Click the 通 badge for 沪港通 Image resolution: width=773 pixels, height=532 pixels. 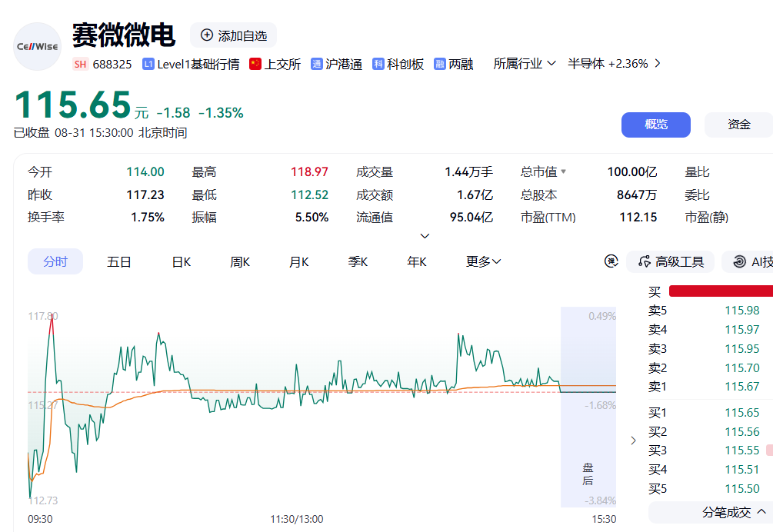click(x=316, y=64)
